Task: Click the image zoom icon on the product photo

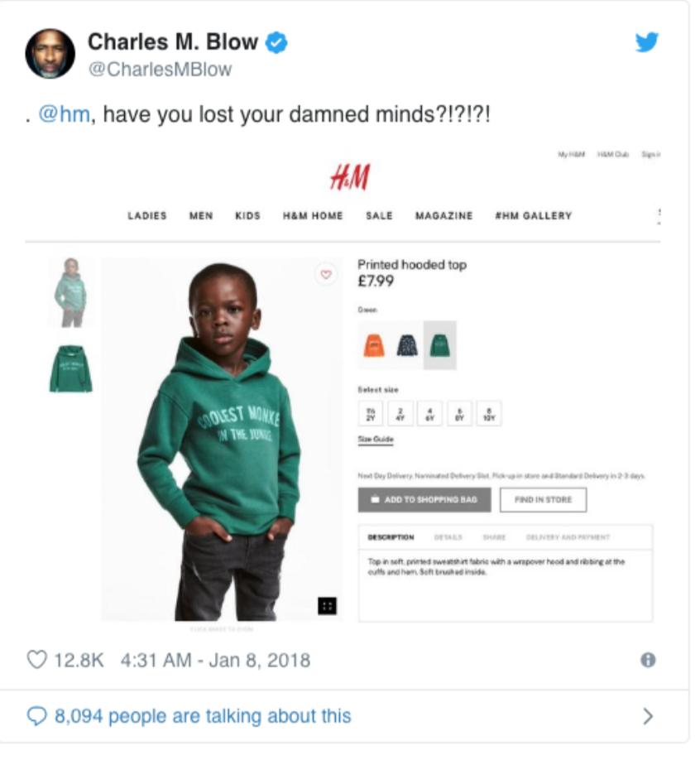Action: pyautogui.click(x=327, y=606)
